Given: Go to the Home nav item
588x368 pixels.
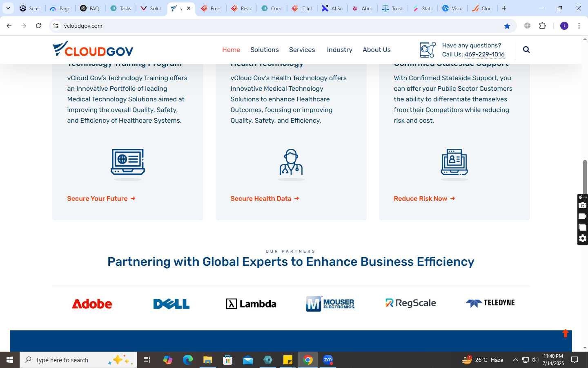Looking at the screenshot, I should (231, 49).
